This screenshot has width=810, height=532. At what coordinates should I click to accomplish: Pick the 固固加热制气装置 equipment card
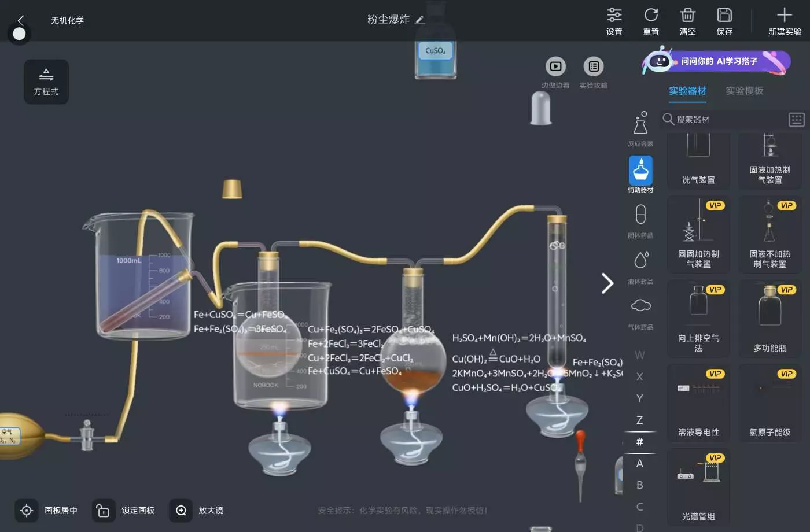click(x=698, y=234)
